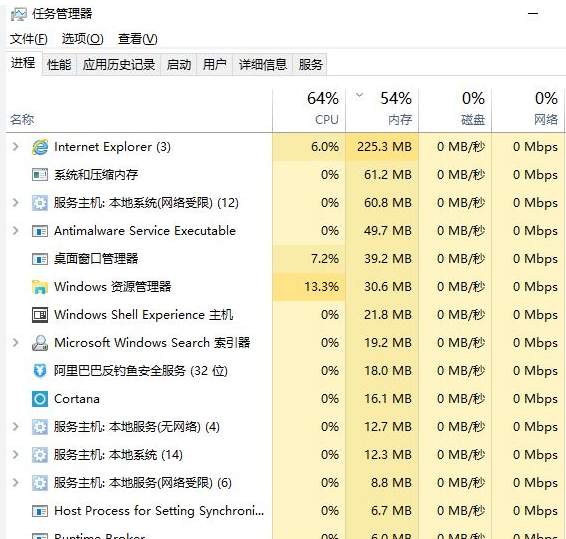Sort processes by the CPU column header
The image size is (566, 539).
[309, 110]
